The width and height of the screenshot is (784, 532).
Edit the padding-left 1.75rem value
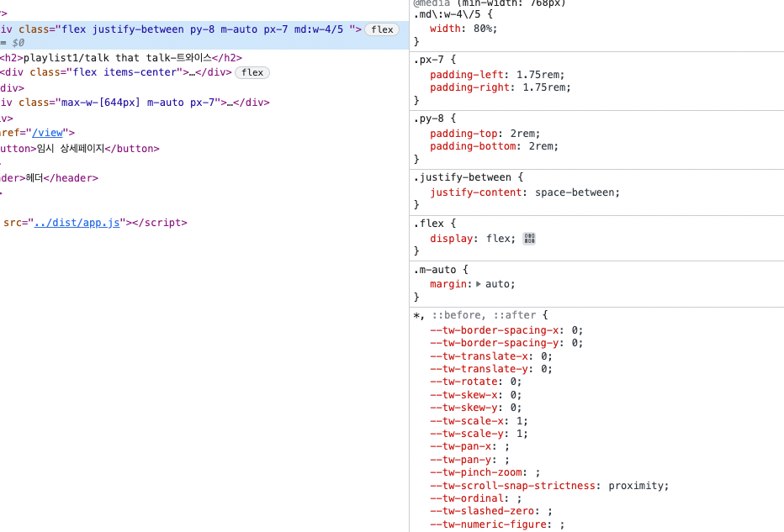click(x=538, y=75)
